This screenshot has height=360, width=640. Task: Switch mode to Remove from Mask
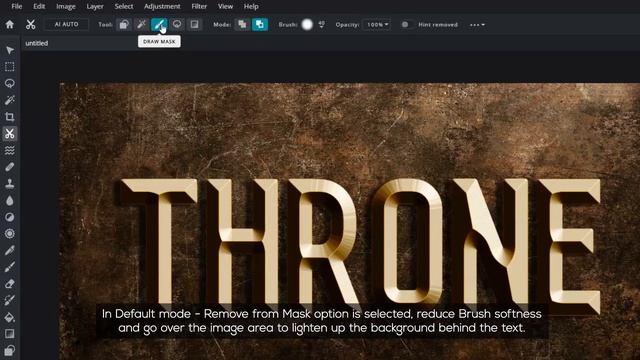[260, 24]
